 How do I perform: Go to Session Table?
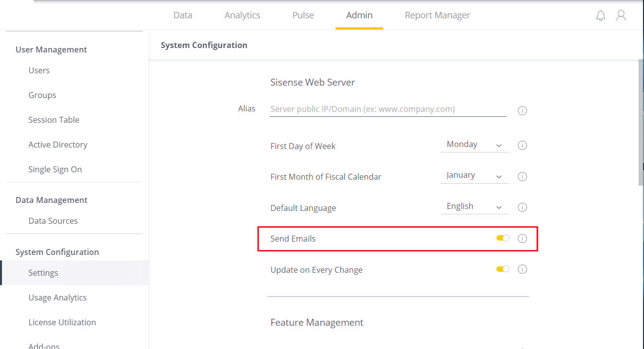(x=54, y=120)
